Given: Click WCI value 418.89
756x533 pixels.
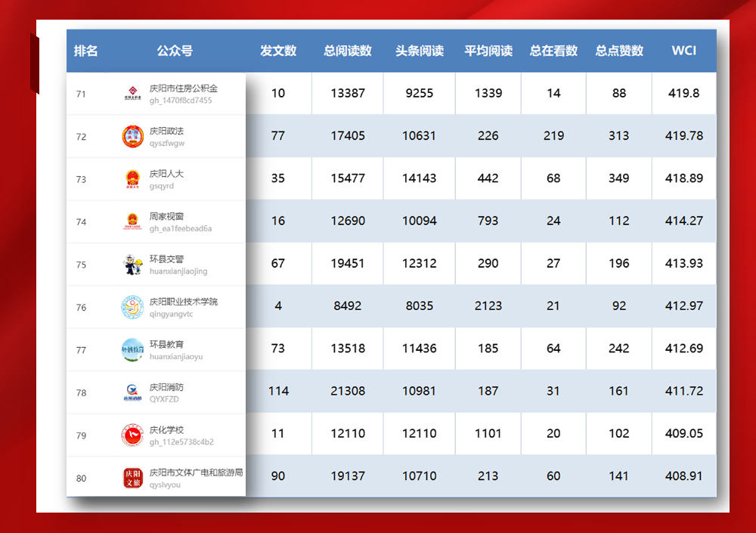Looking at the screenshot, I should (x=683, y=178).
